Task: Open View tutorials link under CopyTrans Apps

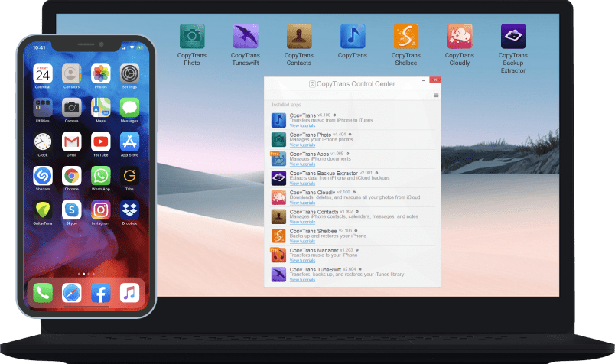Action: [x=302, y=164]
